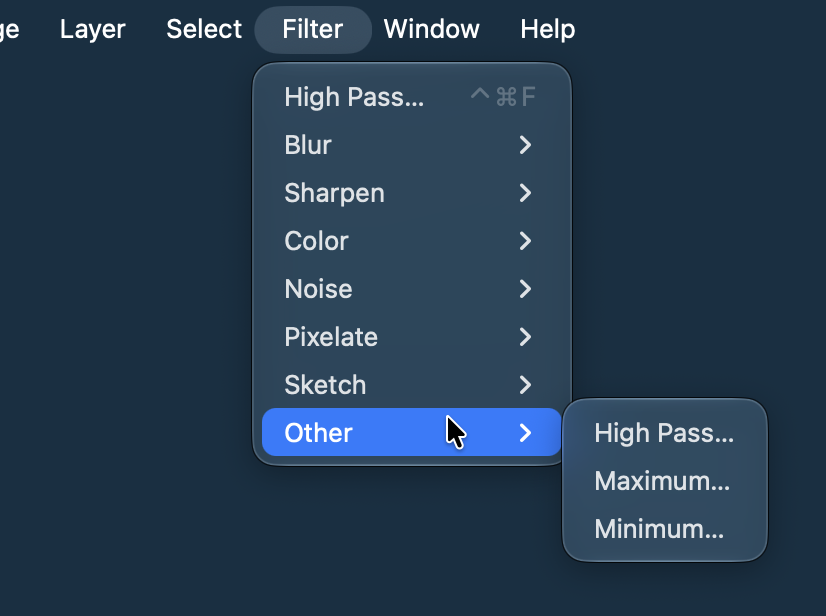
Task: Expand the Noise submenu
Action: tap(411, 289)
